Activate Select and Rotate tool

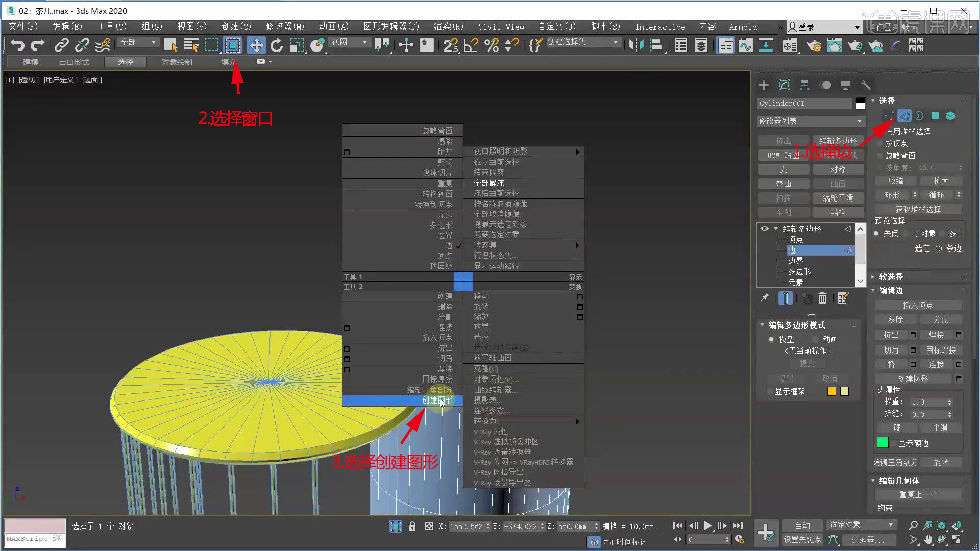(277, 45)
